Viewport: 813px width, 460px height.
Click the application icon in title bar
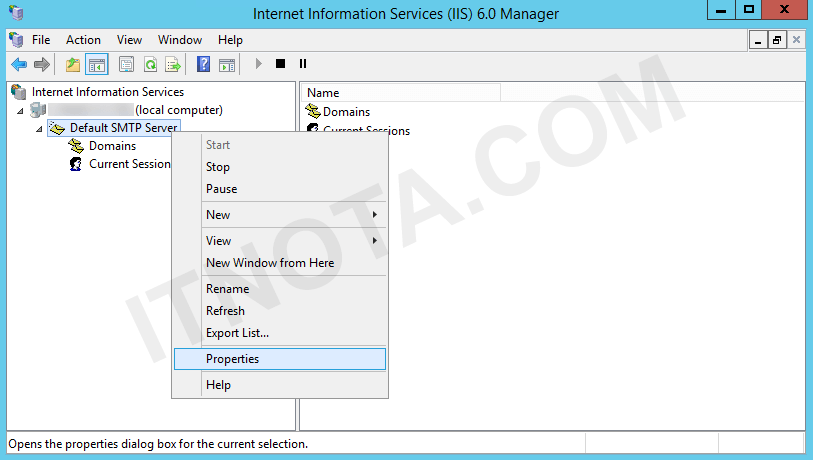pos(16,12)
